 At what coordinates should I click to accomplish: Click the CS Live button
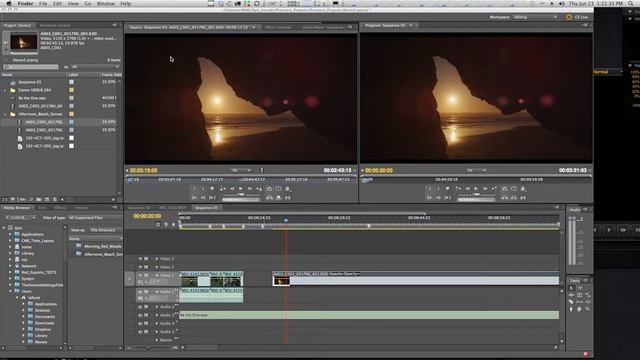tap(578, 17)
